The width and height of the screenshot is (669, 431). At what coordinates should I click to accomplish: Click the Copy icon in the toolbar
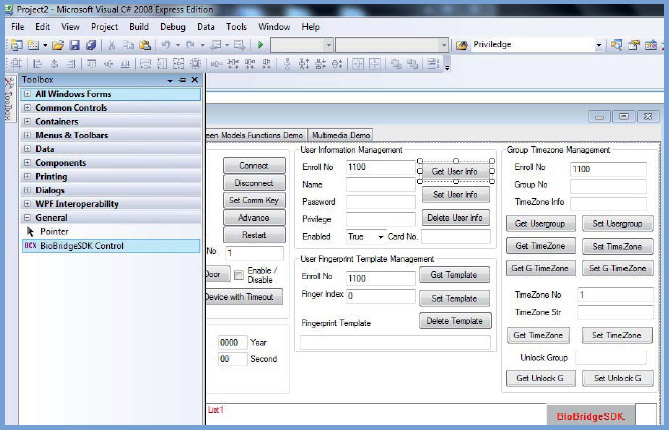tap(128, 44)
